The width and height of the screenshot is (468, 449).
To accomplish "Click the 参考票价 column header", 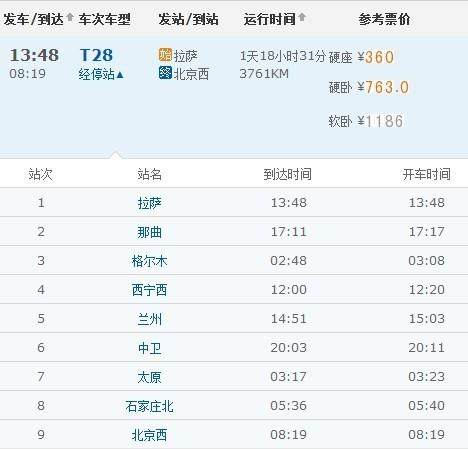I will click(384, 19).
